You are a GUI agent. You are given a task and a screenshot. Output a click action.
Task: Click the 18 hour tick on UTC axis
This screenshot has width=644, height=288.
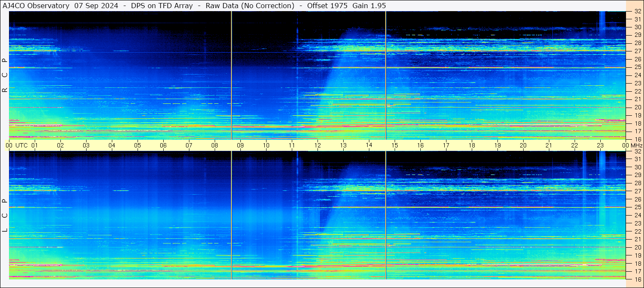(472, 145)
